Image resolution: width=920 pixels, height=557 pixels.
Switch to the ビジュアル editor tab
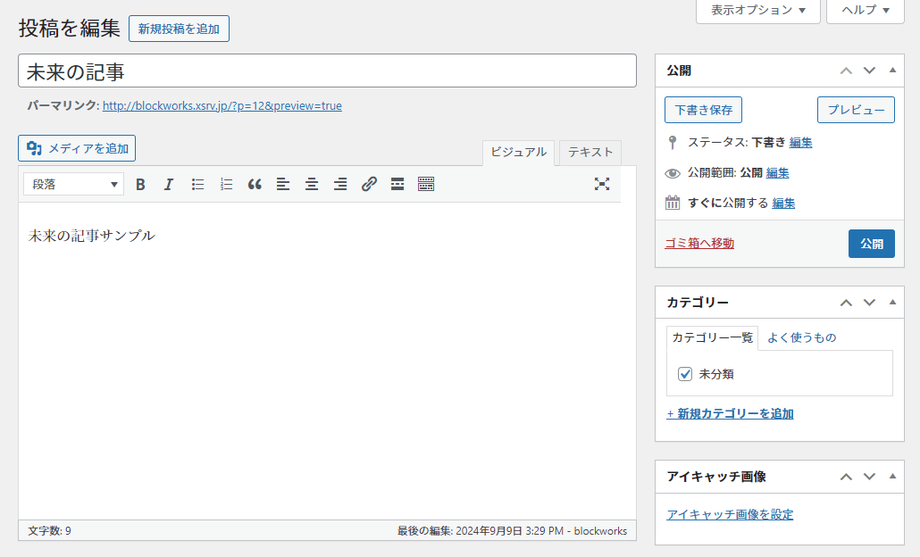click(518, 153)
